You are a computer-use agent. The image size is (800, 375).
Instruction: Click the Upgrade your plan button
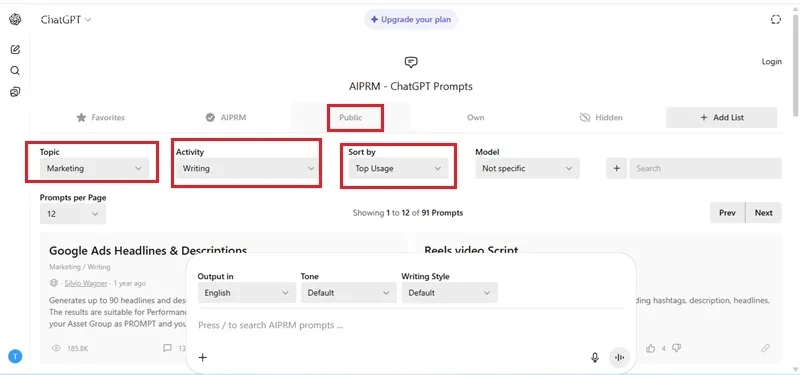[x=411, y=20]
